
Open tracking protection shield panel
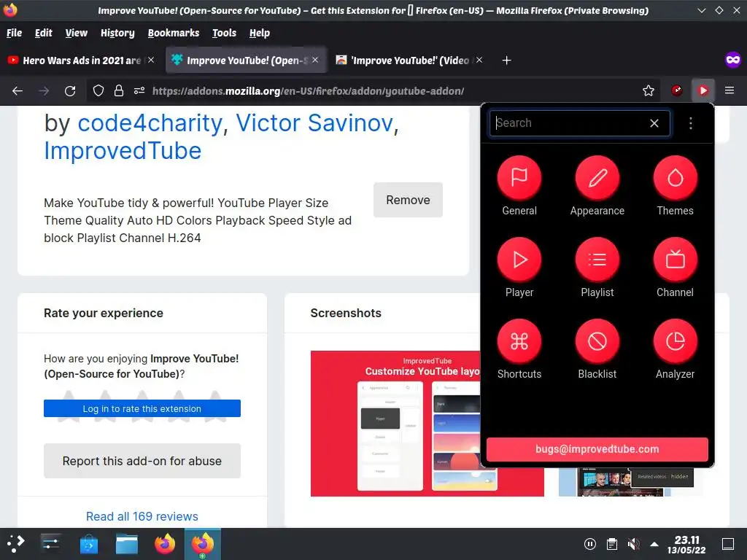pos(98,90)
